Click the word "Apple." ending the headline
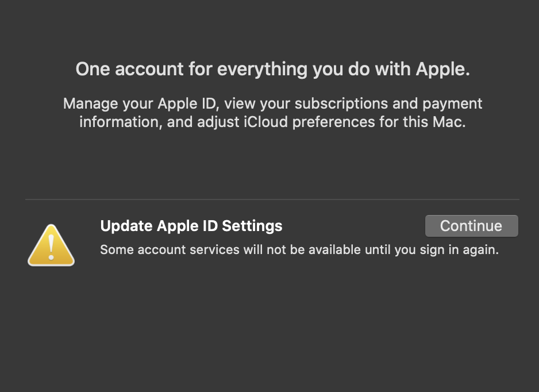 pos(443,70)
